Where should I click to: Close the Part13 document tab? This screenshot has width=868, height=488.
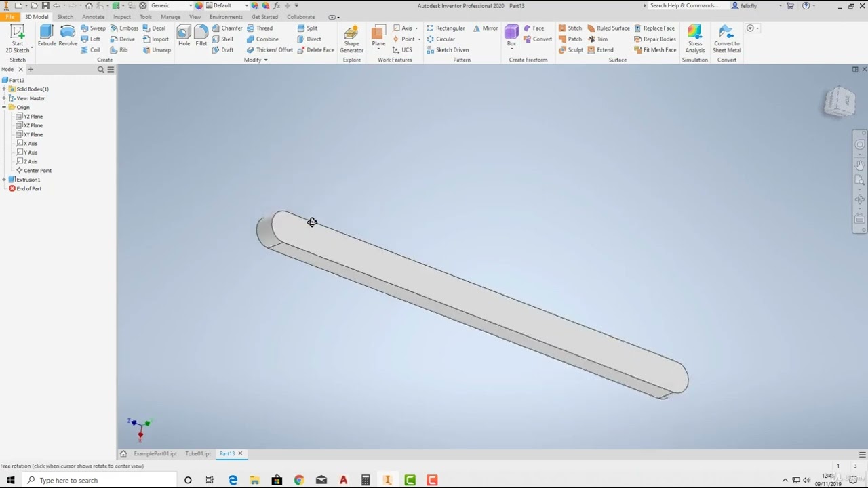click(x=240, y=453)
